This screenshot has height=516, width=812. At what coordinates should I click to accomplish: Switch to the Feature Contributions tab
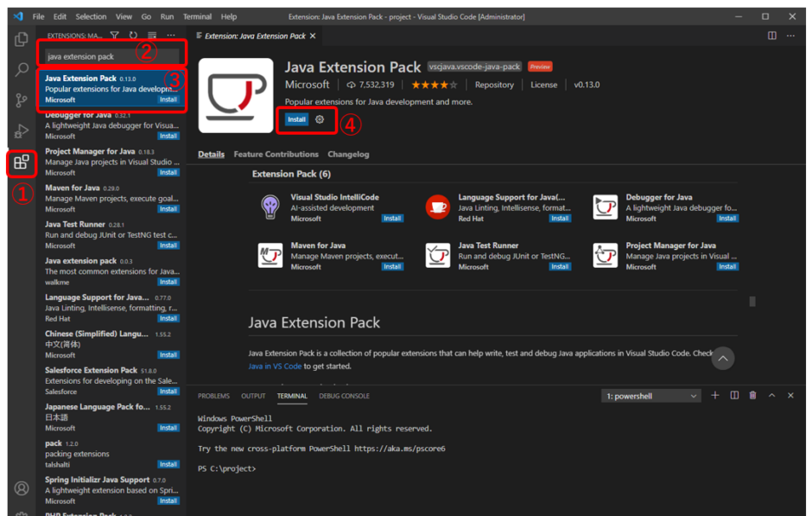pos(276,155)
